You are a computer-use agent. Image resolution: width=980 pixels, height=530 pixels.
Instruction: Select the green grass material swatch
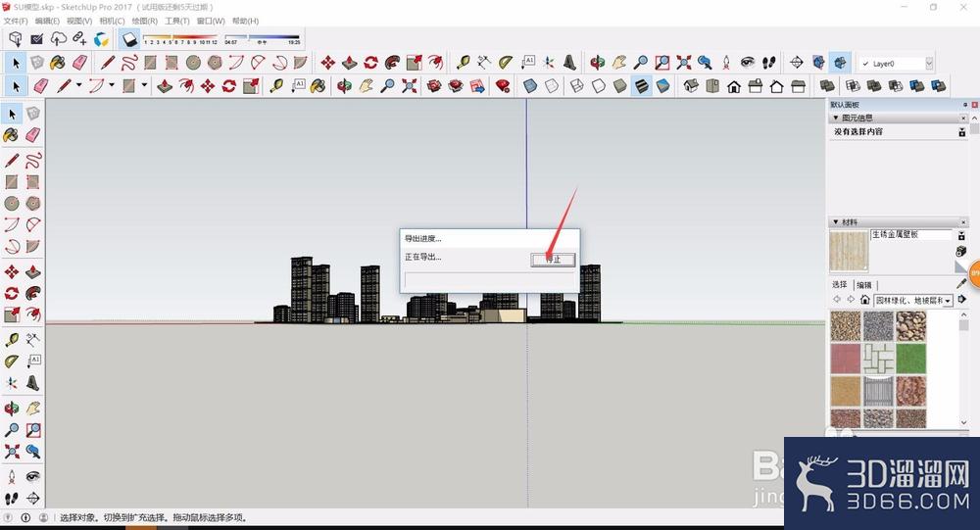[x=910, y=359]
